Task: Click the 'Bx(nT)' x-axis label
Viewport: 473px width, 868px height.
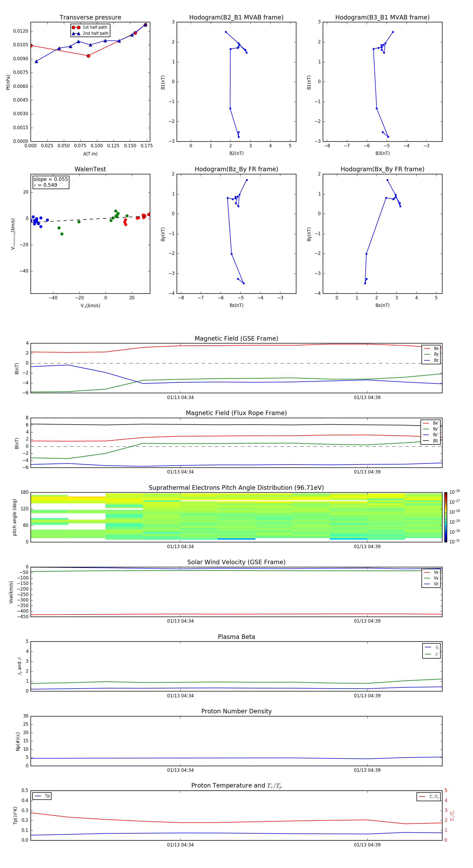Action: [x=382, y=305]
